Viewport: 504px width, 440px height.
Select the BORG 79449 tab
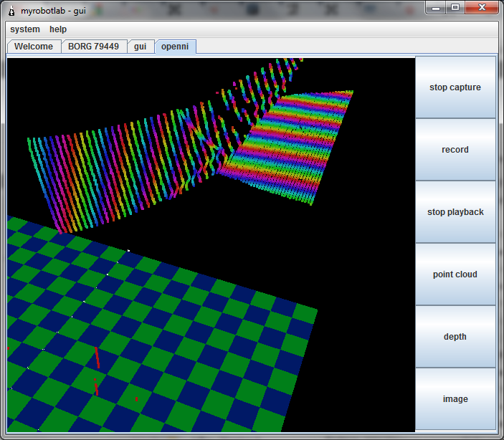point(94,47)
